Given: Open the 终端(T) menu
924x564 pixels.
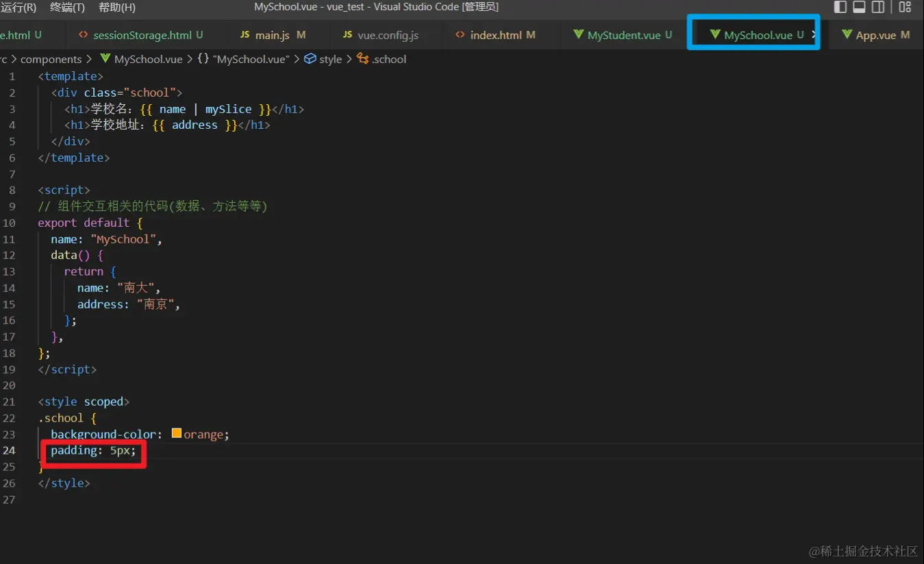Looking at the screenshot, I should coord(67,8).
